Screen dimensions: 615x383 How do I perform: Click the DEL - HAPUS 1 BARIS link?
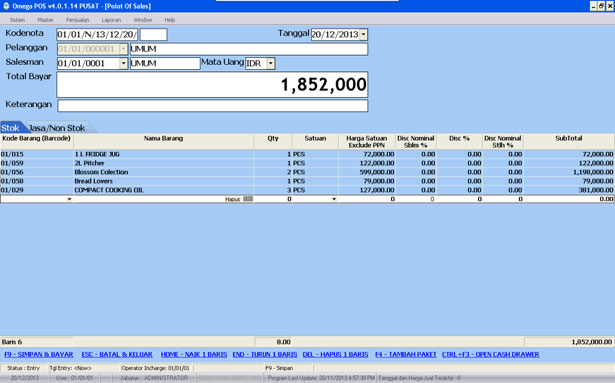335,354
